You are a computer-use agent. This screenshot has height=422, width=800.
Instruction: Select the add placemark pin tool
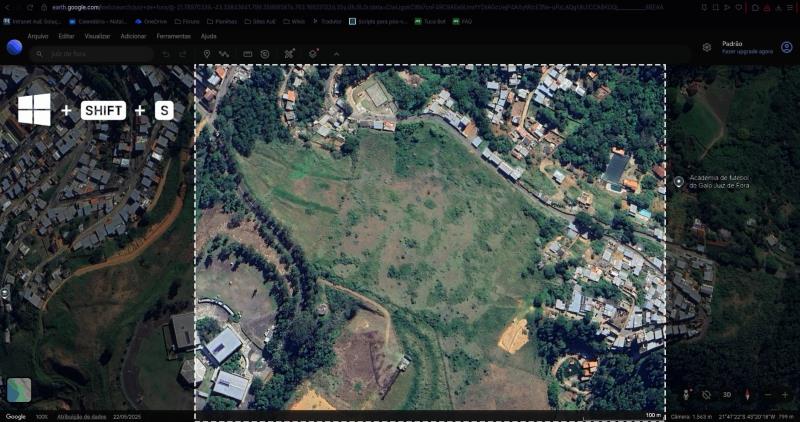pyautogui.click(x=207, y=53)
